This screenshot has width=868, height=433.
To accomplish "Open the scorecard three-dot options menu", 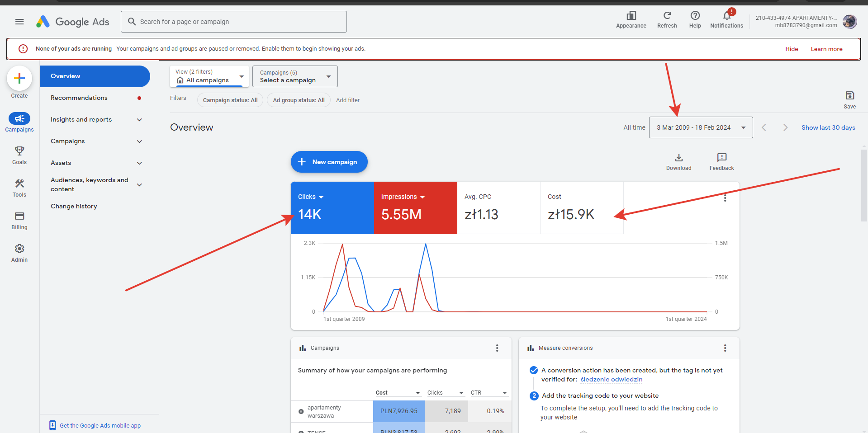I will (725, 198).
